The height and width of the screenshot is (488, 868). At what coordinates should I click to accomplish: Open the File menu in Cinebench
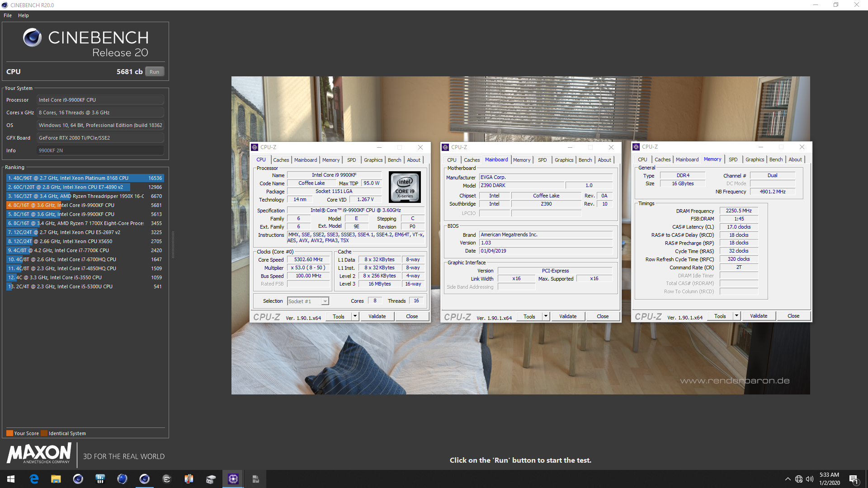click(8, 15)
